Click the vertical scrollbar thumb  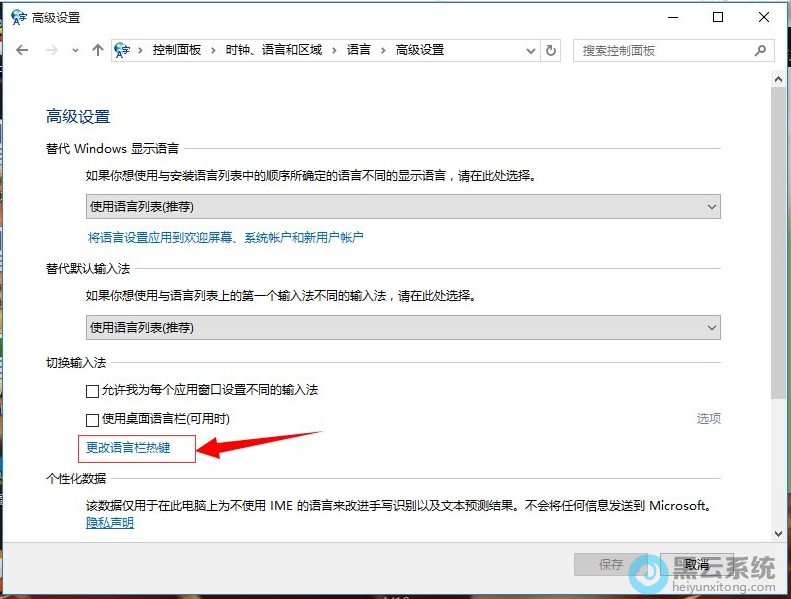click(x=778, y=243)
